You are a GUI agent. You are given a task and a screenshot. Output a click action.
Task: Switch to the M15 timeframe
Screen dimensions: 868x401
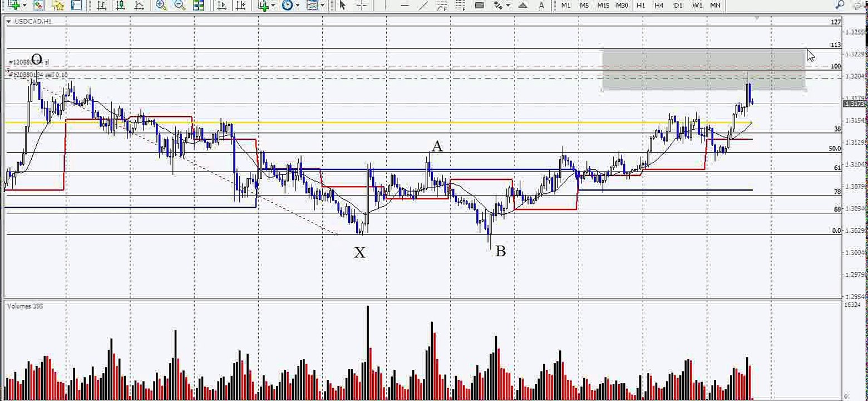603,5
